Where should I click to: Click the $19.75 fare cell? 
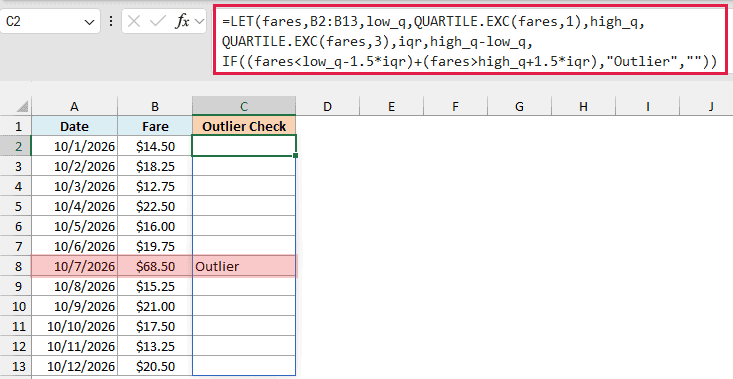click(155, 246)
